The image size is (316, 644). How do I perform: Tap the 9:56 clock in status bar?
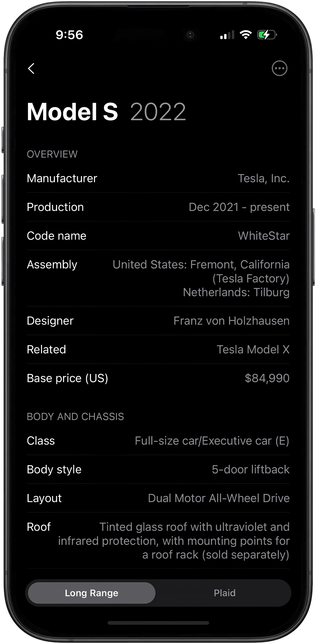(x=69, y=35)
